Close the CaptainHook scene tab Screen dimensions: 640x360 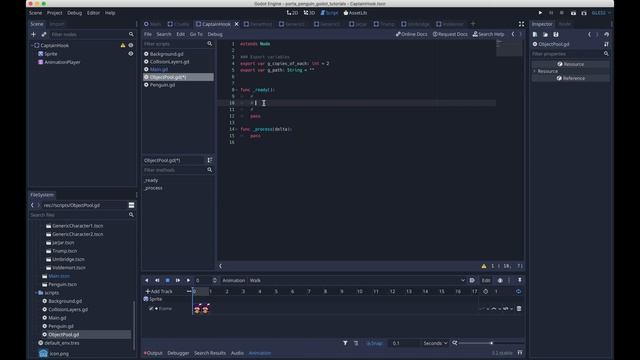(x=236, y=24)
